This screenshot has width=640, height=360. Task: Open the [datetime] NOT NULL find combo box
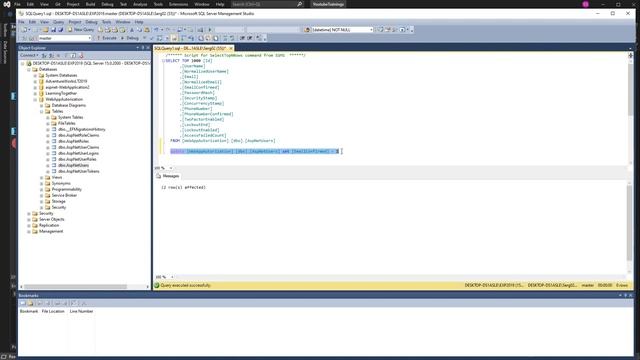(342, 30)
